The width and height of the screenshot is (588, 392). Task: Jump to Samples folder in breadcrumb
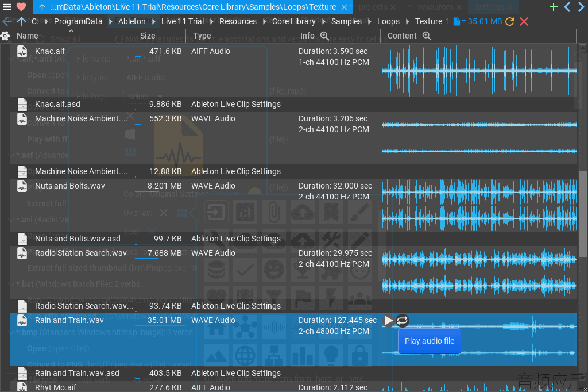click(x=346, y=21)
